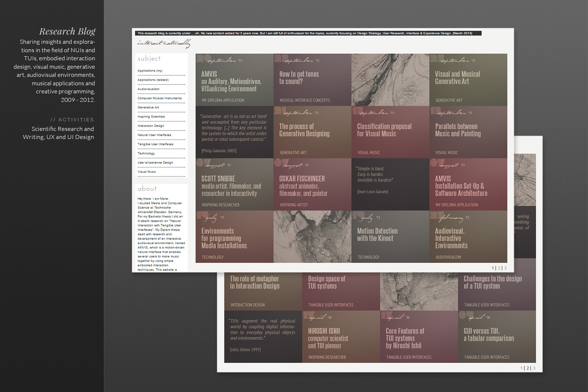
Task: Click the 'subject' sidebar heading
Action: coord(149,58)
